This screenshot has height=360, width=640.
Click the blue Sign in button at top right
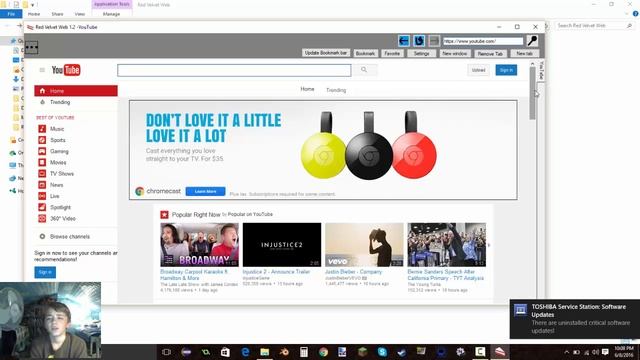click(x=506, y=70)
